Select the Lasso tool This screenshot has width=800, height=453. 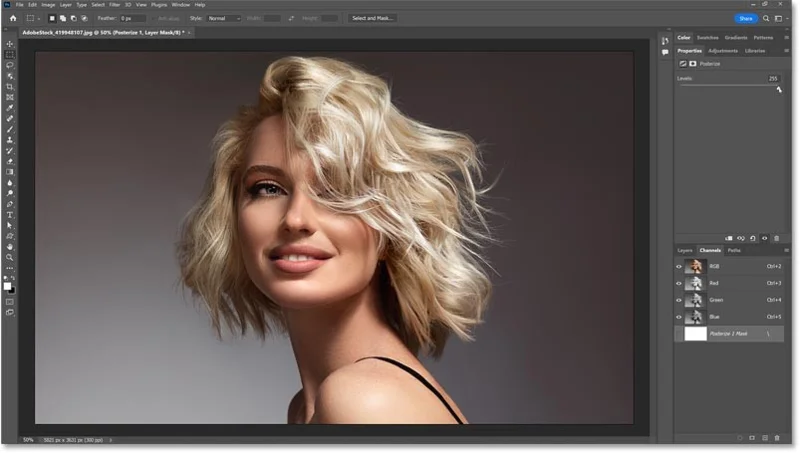tap(10, 65)
